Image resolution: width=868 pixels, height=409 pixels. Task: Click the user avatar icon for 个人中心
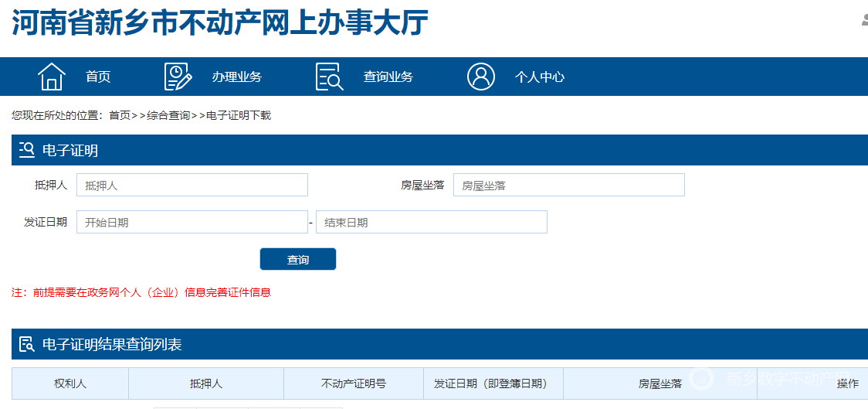481,77
